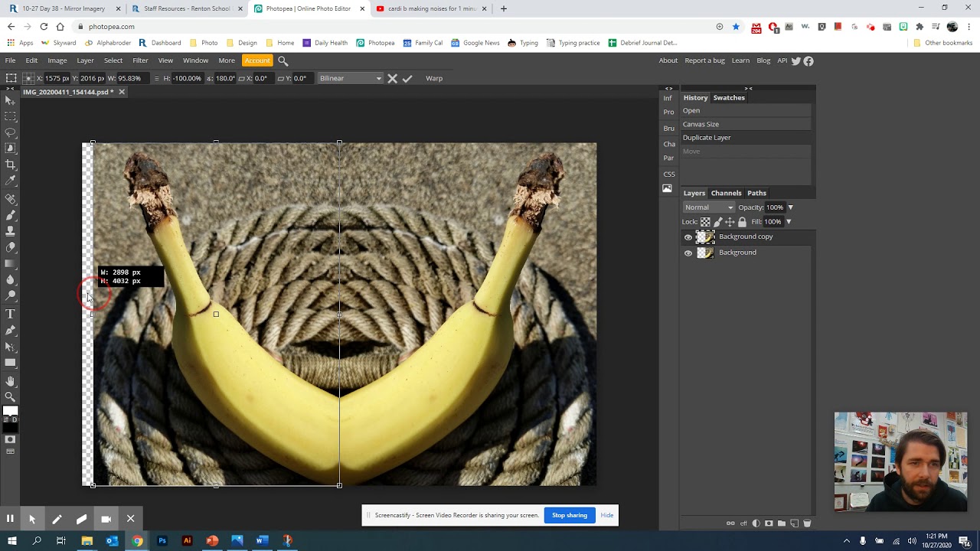
Task: Delete layer with trash icon
Action: point(807,523)
